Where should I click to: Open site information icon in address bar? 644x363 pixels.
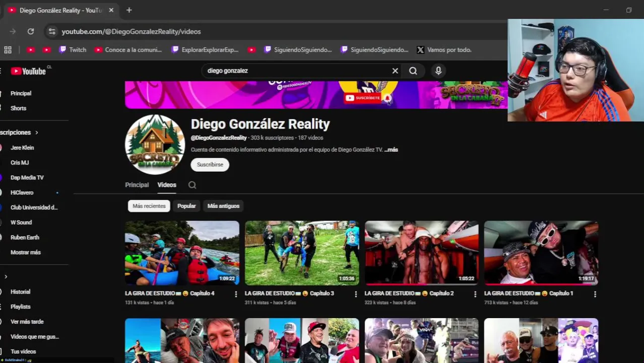(52, 31)
